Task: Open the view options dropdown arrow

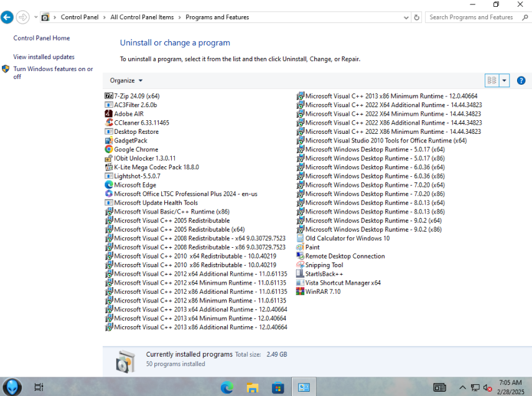Action: 504,80
